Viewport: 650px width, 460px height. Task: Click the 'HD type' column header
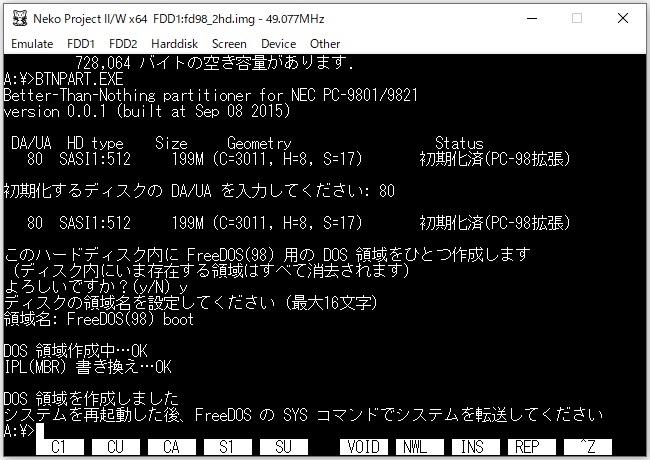click(x=95, y=143)
